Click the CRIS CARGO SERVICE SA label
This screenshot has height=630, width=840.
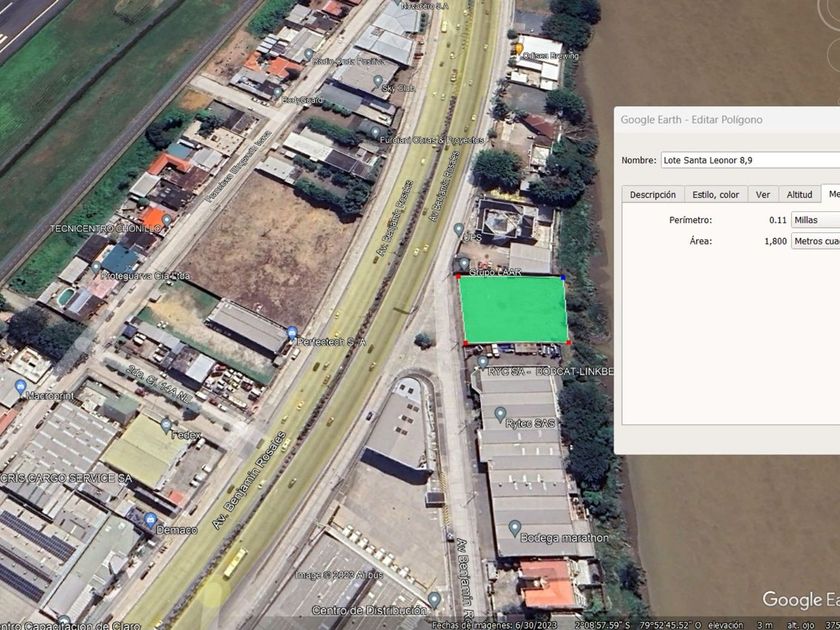pos(65,478)
